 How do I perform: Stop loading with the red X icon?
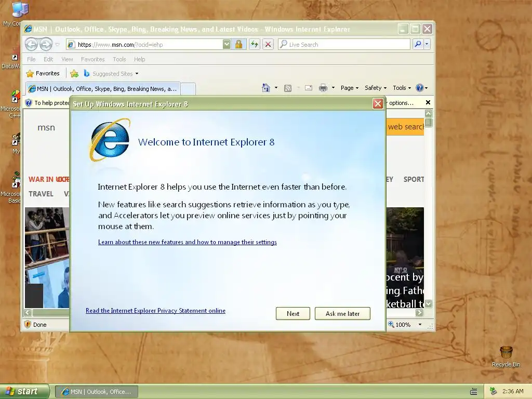(268, 45)
